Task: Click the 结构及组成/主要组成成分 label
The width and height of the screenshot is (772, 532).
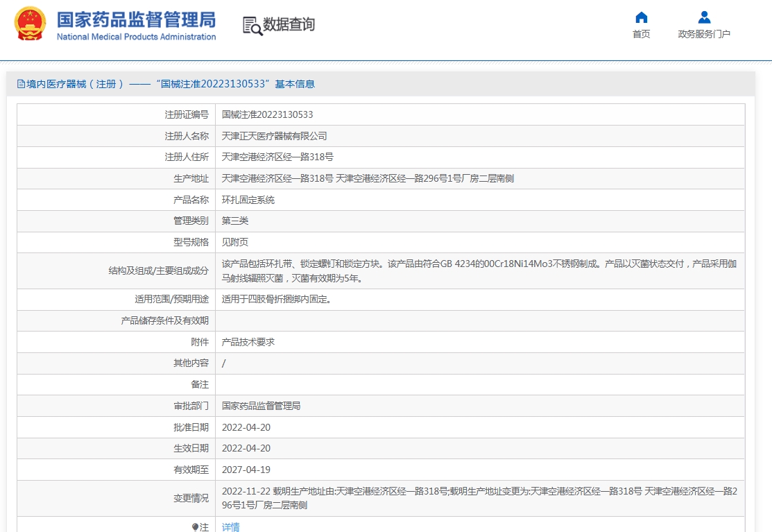Action: [x=159, y=271]
